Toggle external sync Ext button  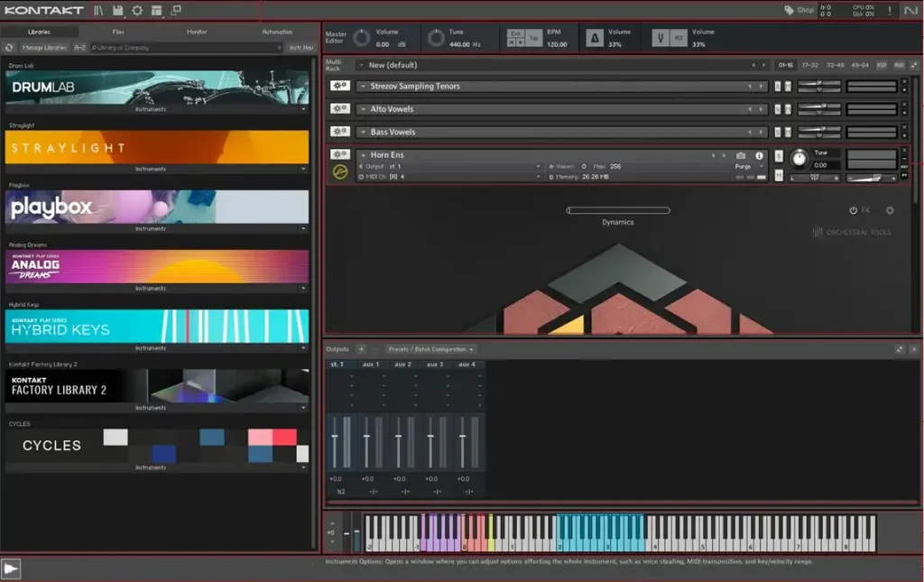pyautogui.click(x=515, y=33)
